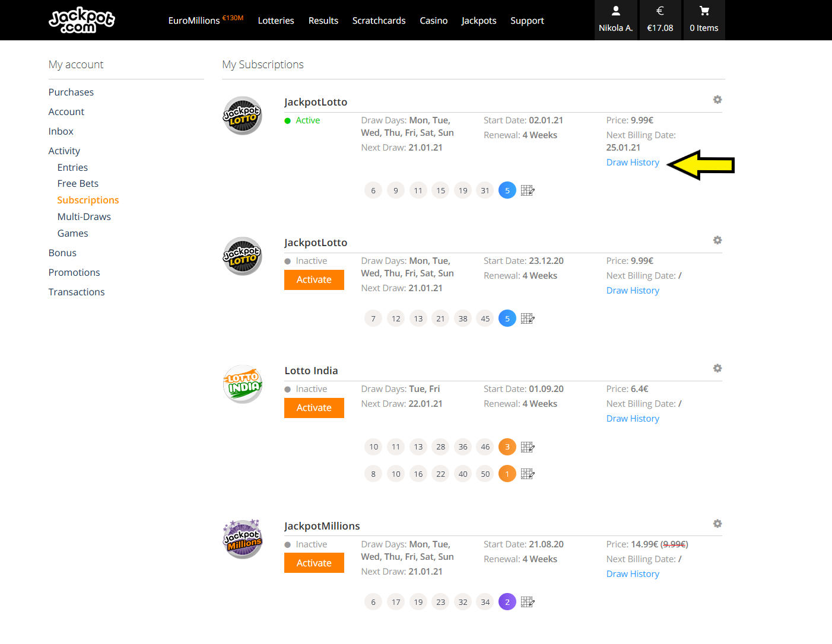Open the Support page
Screen dimensions: 832x644
point(527,21)
